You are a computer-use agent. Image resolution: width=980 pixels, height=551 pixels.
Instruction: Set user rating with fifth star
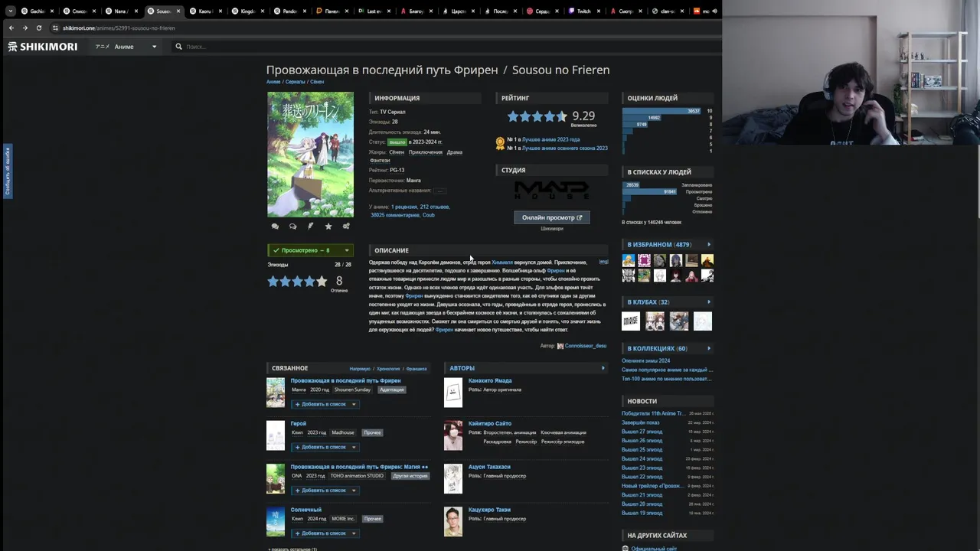point(322,282)
